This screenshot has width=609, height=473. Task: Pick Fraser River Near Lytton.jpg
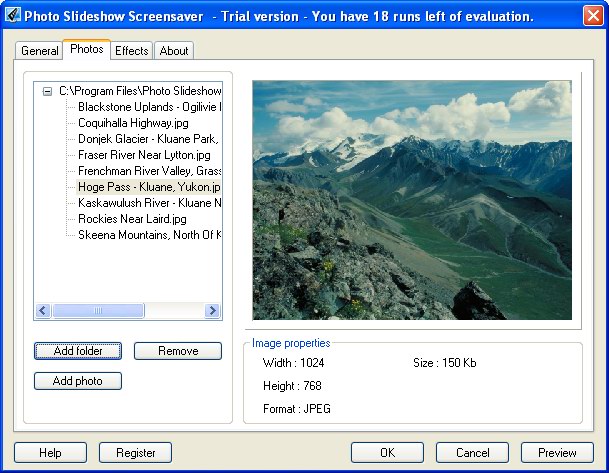click(144, 155)
